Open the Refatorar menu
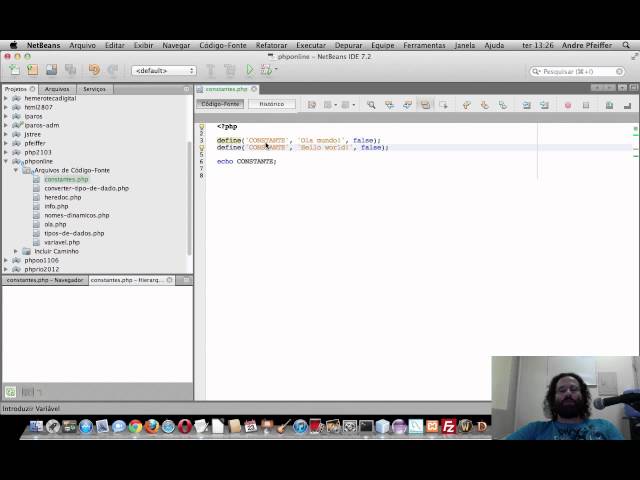640x480 pixels. click(x=271, y=45)
